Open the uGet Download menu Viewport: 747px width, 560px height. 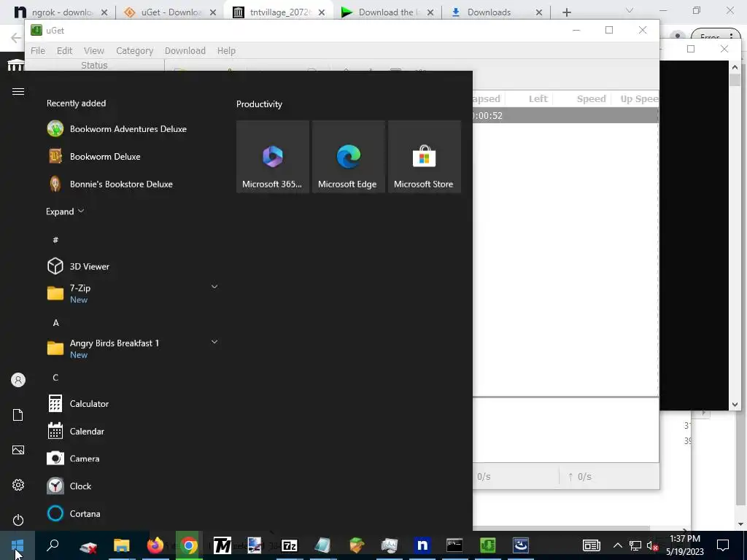(185, 50)
